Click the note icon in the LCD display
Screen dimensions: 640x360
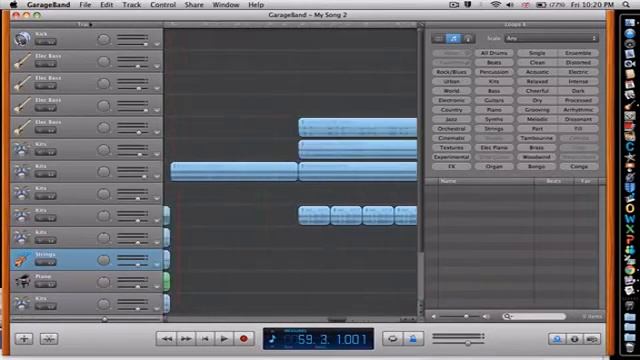[x=273, y=339]
